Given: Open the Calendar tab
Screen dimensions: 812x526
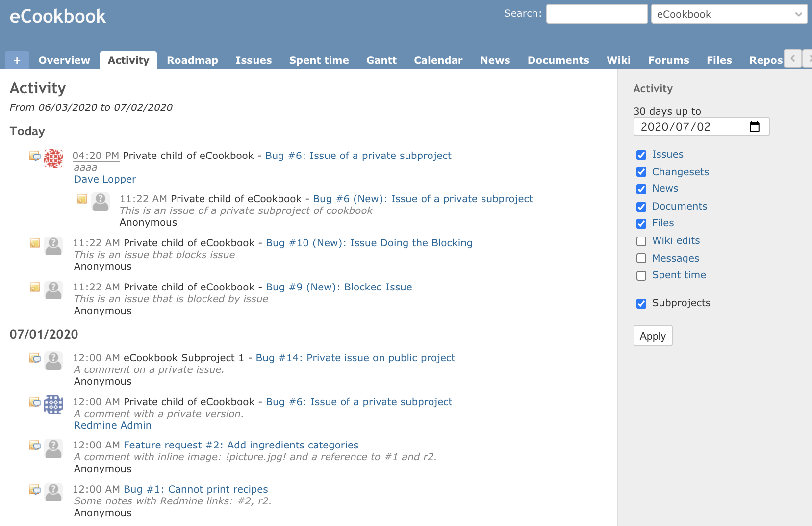Looking at the screenshot, I should (438, 60).
